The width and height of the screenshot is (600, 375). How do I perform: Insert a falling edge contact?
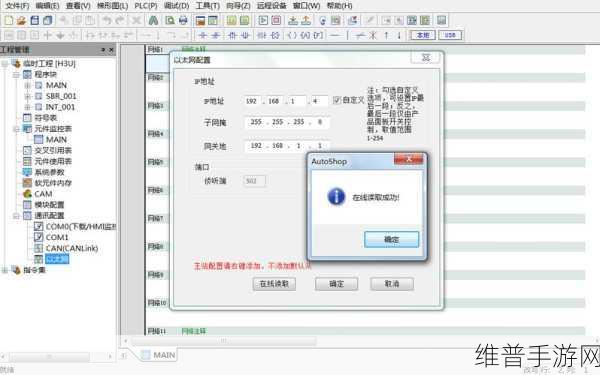[x=245, y=35]
